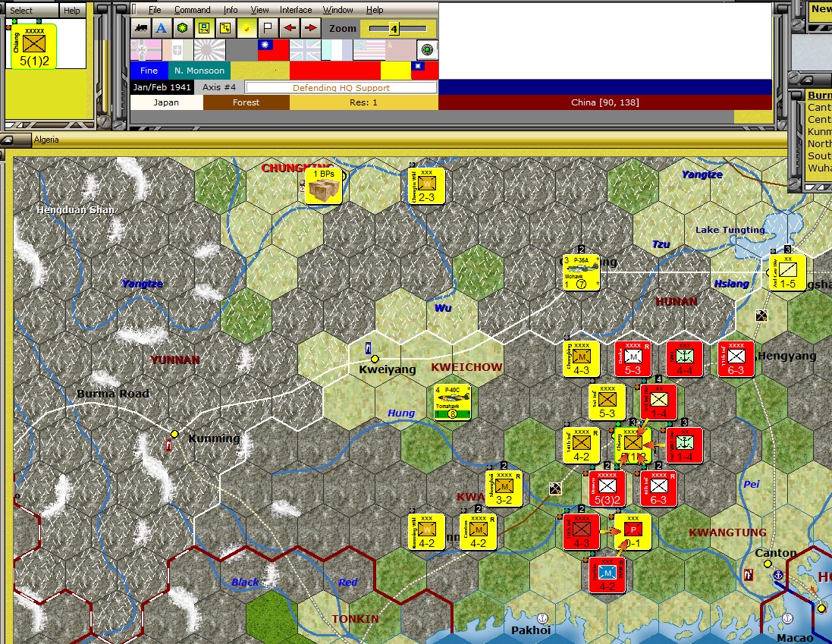Open the View menu
The height and width of the screenshot is (644, 832).
tap(259, 10)
